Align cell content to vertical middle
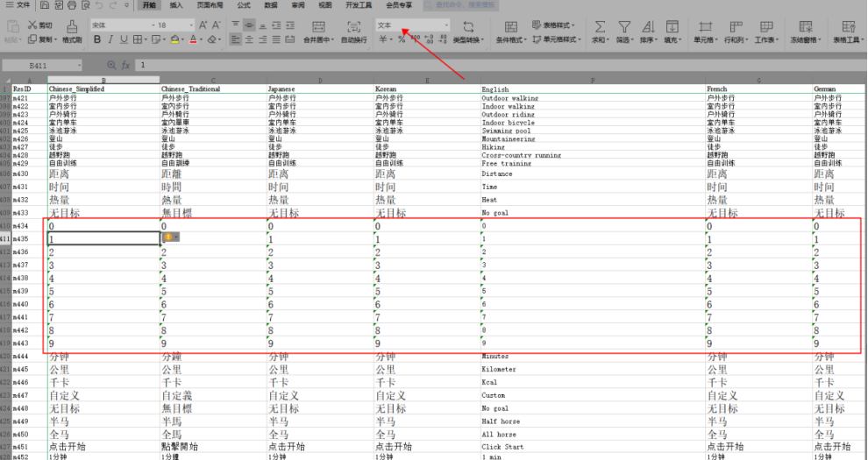Viewport: 868px width, 460px height. click(249, 25)
